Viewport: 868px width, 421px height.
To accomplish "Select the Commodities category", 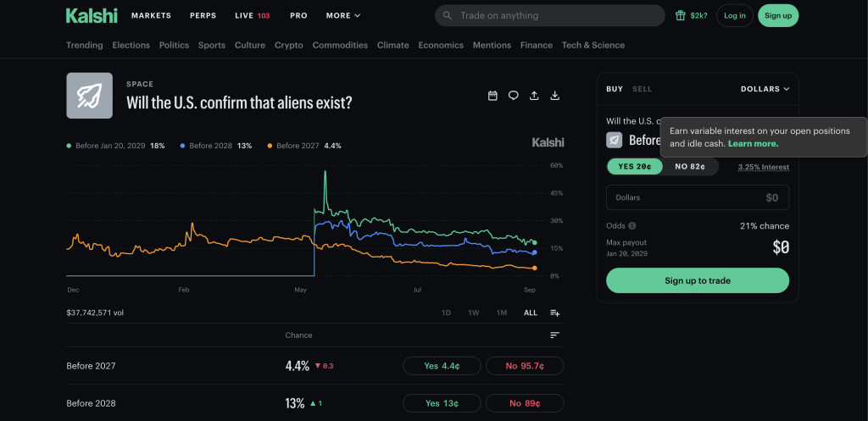I will 340,46.
